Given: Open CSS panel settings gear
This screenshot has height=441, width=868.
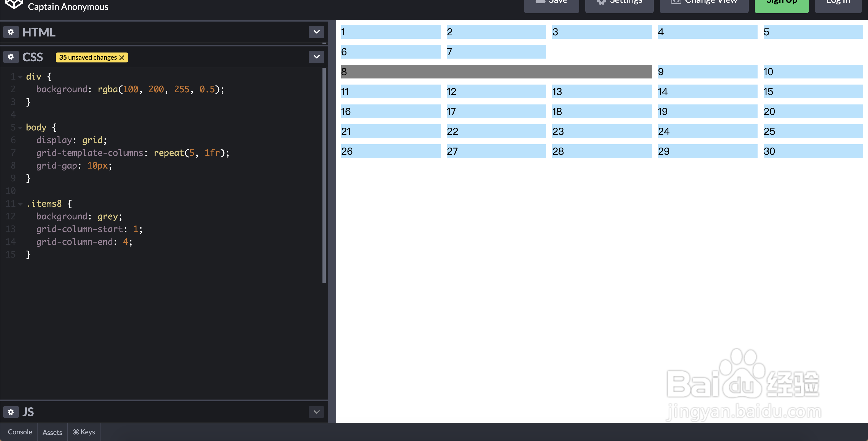Looking at the screenshot, I should (11, 57).
